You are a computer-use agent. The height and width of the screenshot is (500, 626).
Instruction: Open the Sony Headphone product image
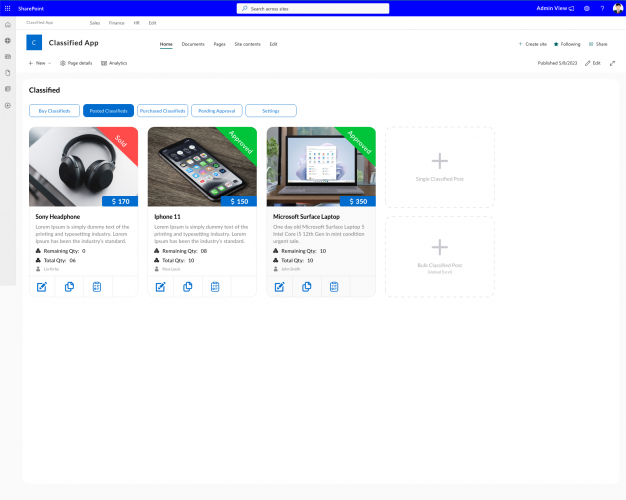pos(83,167)
